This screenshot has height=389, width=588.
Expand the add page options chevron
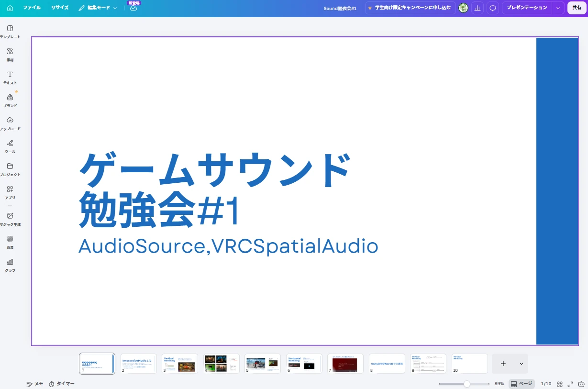(x=521, y=364)
